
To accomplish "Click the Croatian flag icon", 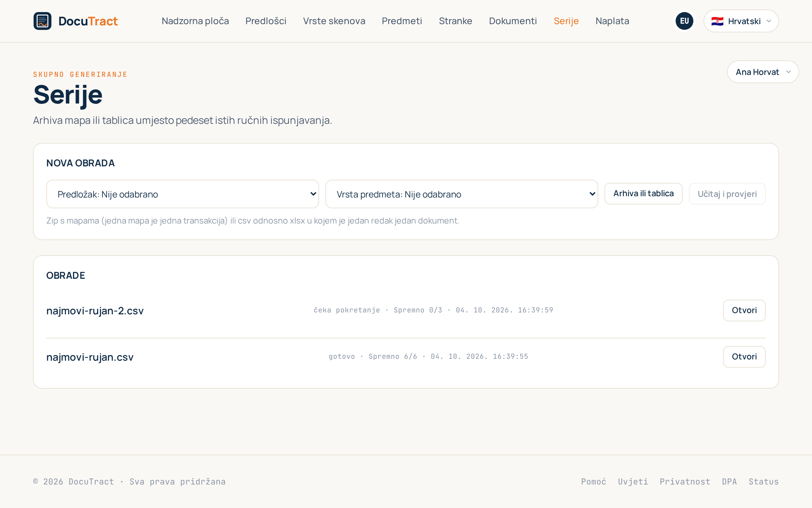I will point(717,21).
